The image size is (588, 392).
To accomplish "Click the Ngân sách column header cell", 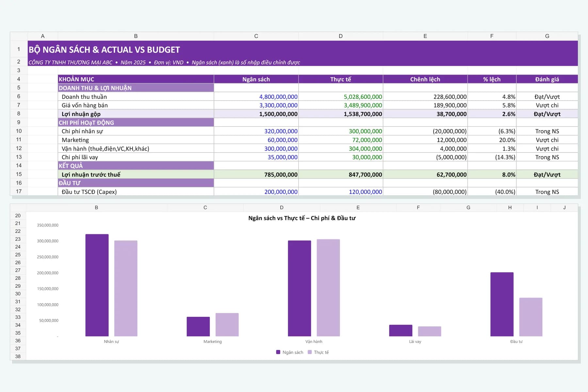I will pyautogui.click(x=256, y=79).
